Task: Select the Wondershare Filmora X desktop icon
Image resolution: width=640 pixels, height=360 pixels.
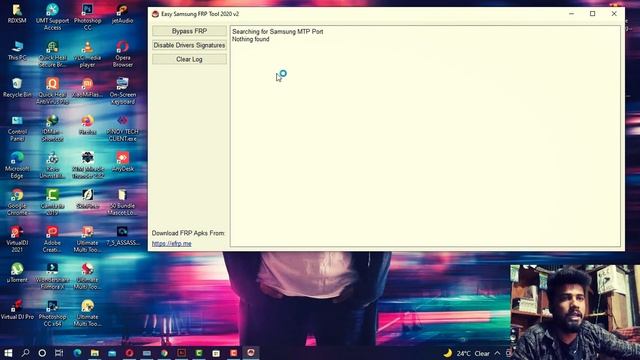Action: point(52,277)
